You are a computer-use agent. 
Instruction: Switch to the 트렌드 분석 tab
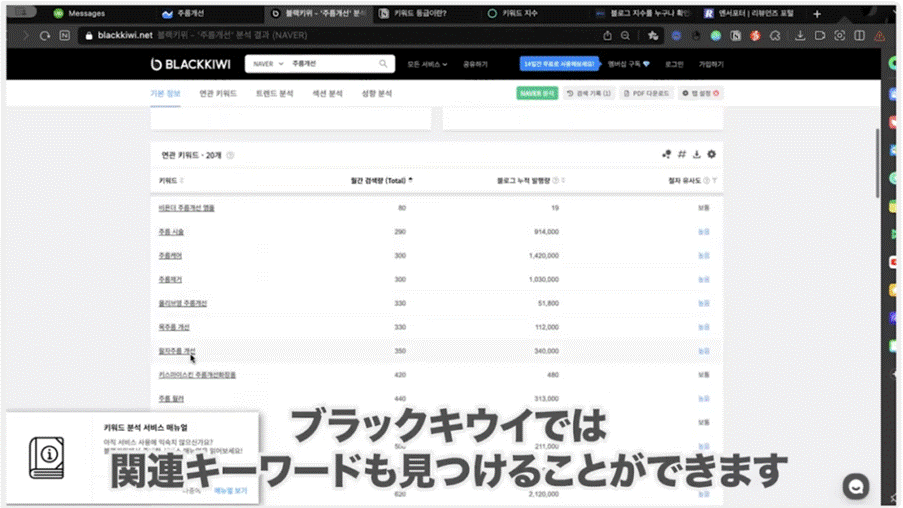pos(274,93)
